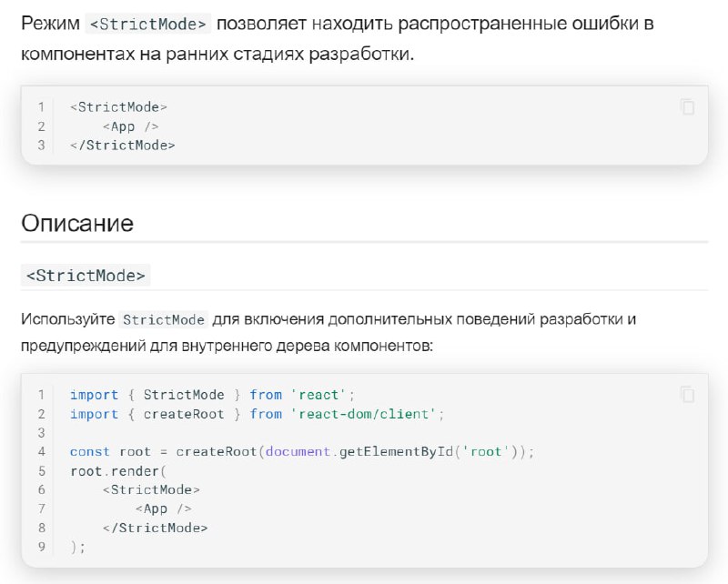Screen dimensions: 728x584
Task: Click inline StrictMode code after Используйте
Action: click(164, 319)
